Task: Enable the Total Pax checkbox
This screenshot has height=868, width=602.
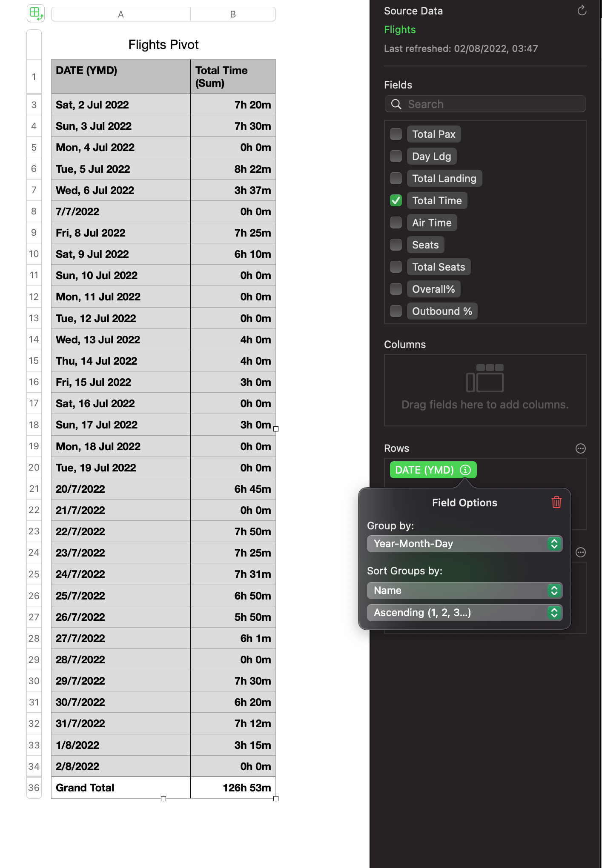Action: (396, 134)
